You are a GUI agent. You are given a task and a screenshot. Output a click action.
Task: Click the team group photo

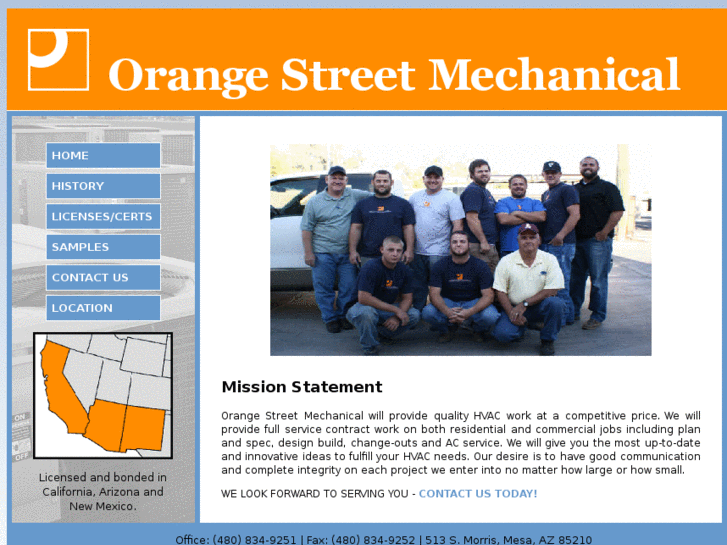pyautogui.click(x=460, y=250)
